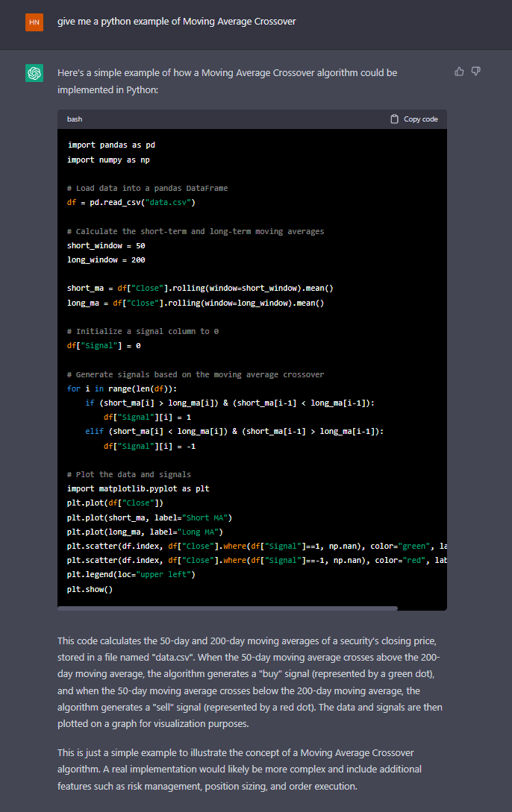
Task: Click the thumbs down feedback icon
Action: coord(475,72)
